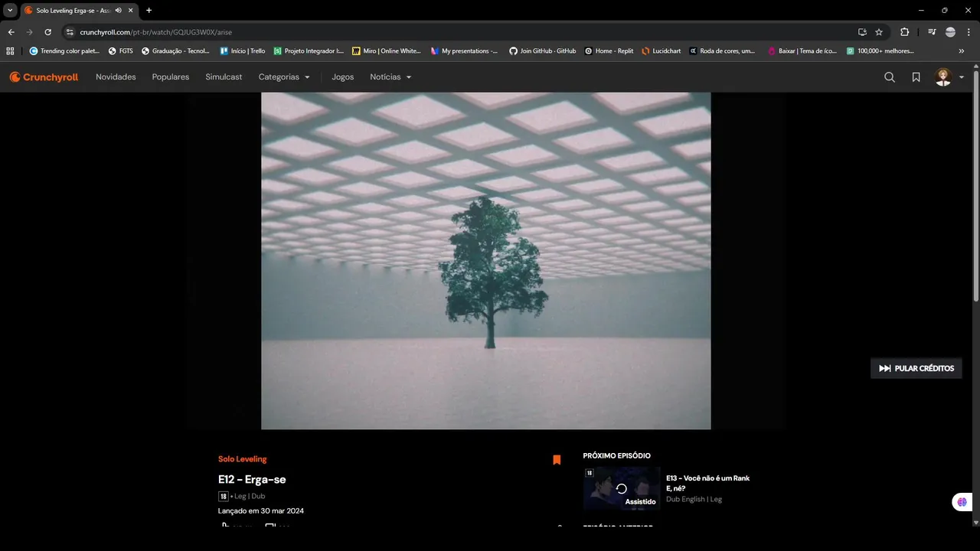Open Projeto Integrador bookmark
The image size is (980, 551).
[309, 51]
